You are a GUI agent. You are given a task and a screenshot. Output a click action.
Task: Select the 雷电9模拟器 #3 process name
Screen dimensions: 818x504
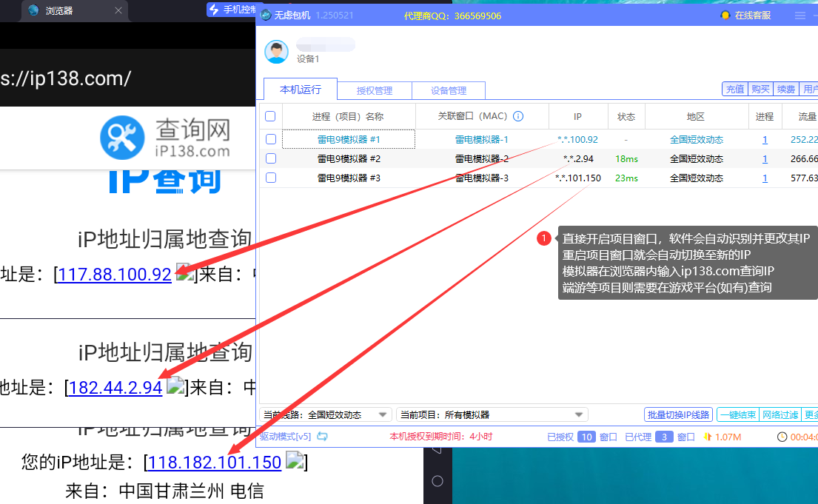click(x=349, y=178)
